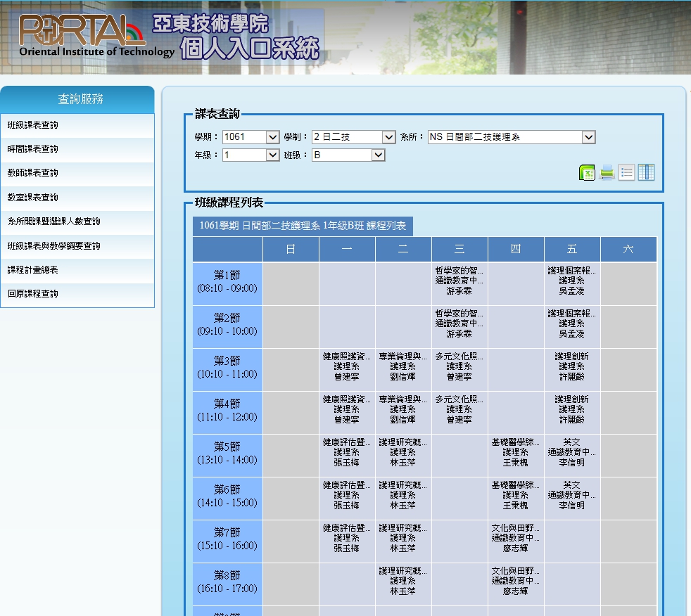Open 課程計畫總表 menu item
Screen dimensions: 691x616
[x=77, y=270]
